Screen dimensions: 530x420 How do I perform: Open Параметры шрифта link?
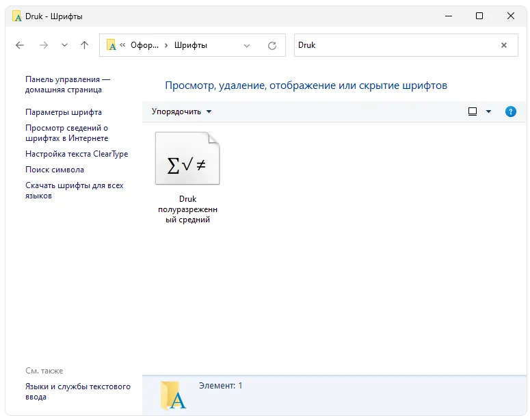[x=64, y=112]
